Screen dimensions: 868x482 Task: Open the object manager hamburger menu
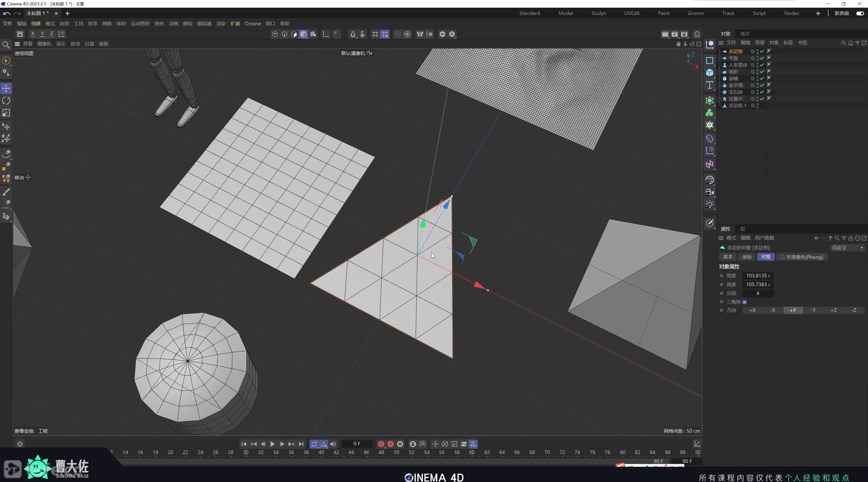click(721, 43)
